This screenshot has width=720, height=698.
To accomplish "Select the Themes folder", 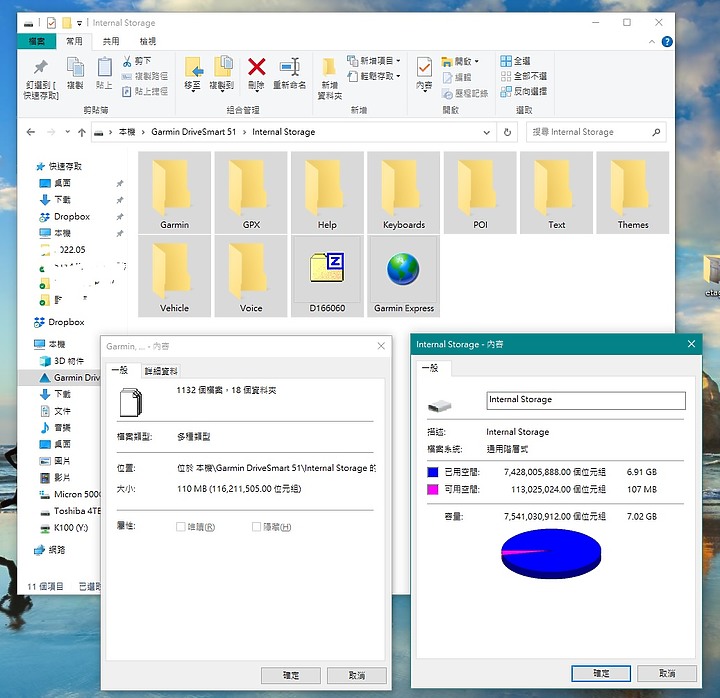I will (633, 193).
